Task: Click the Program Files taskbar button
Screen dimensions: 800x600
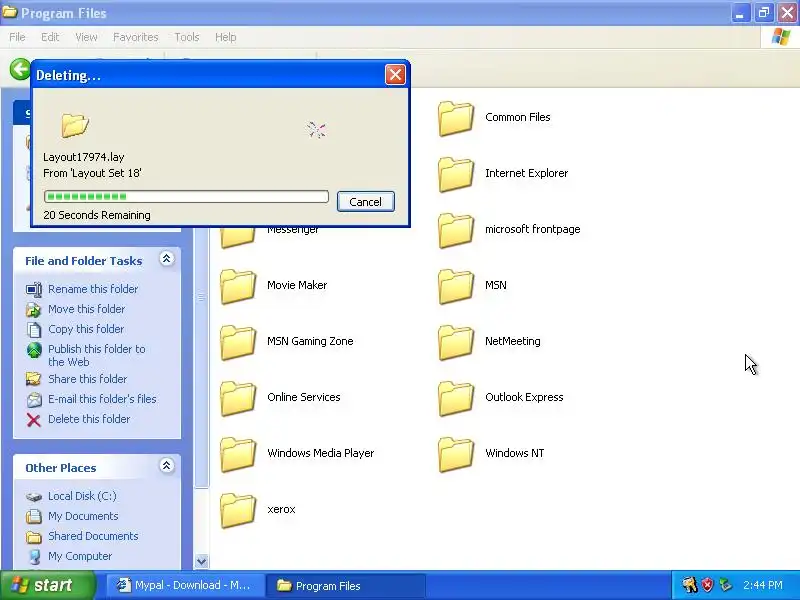Action: pyautogui.click(x=345, y=586)
